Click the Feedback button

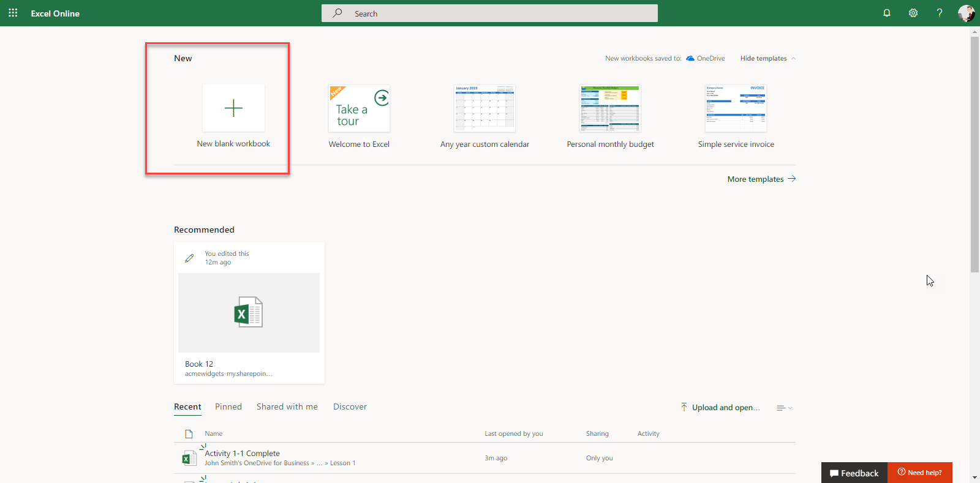[854, 473]
